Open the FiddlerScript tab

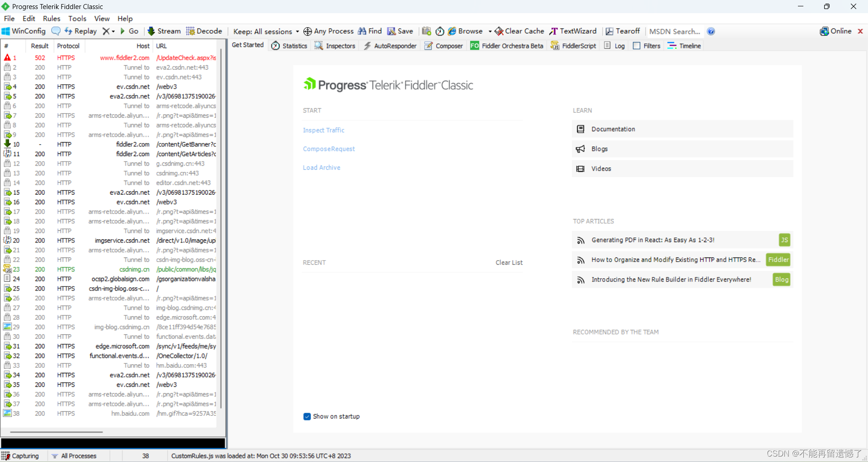(x=573, y=46)
